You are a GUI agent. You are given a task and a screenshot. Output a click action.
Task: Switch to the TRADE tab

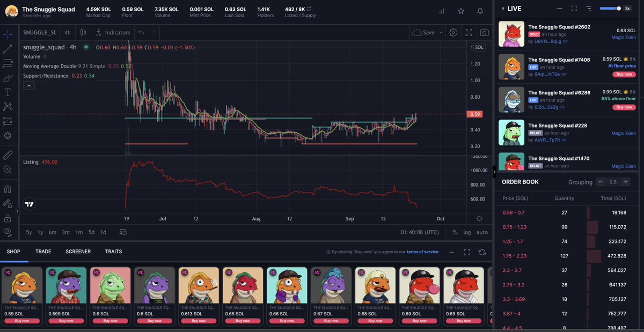click(43, 252)
